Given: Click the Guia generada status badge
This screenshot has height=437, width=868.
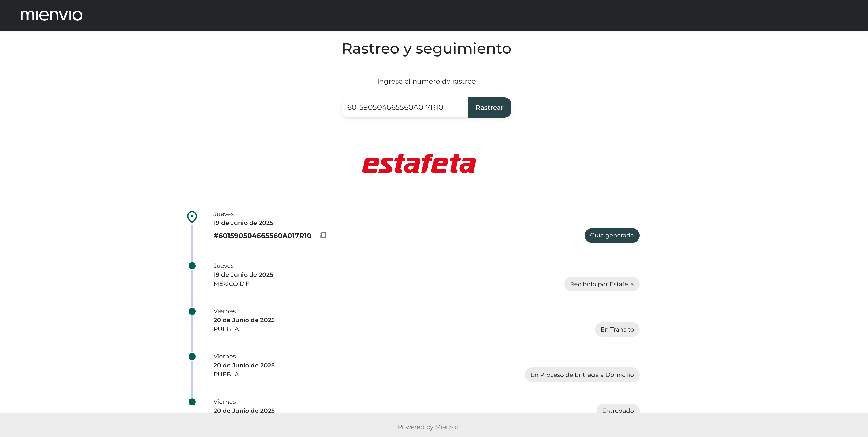Looking at the screenshot, I should pyautogui.click(x=612, y=236).
